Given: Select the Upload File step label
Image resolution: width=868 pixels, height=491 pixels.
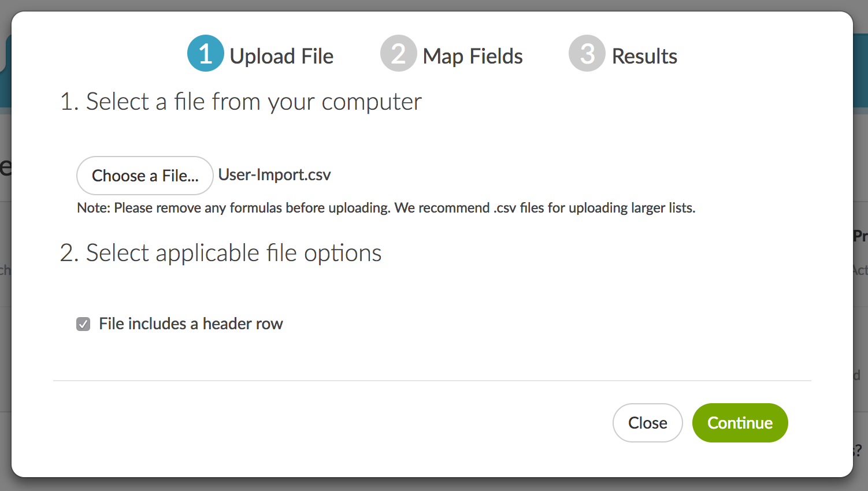Looking at the screenshot, I should tap(281, 56).
